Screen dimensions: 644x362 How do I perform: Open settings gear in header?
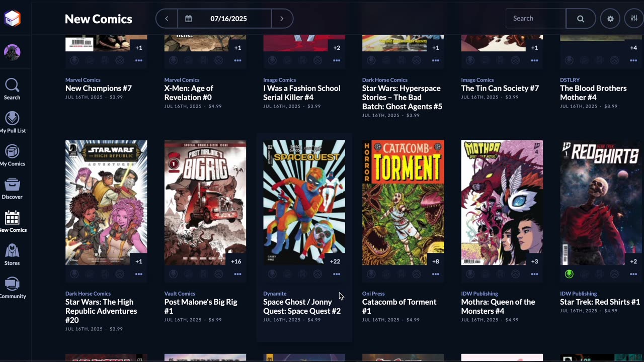tap(610, 19)
